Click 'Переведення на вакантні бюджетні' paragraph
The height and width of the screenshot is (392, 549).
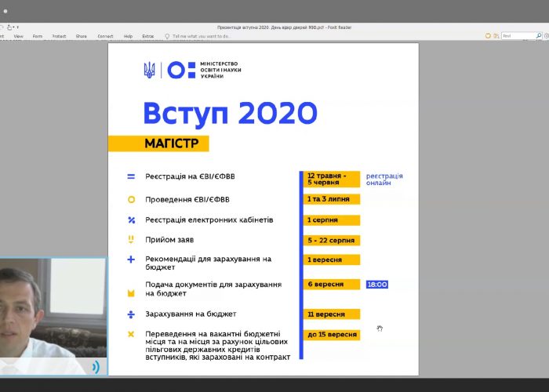(x=218, y=346)
